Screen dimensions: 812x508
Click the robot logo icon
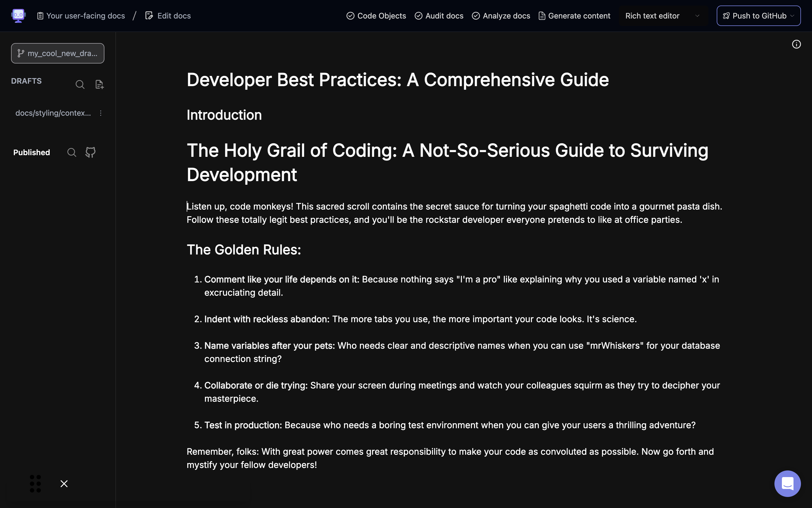pyautogui.click(x=18, y=15)
